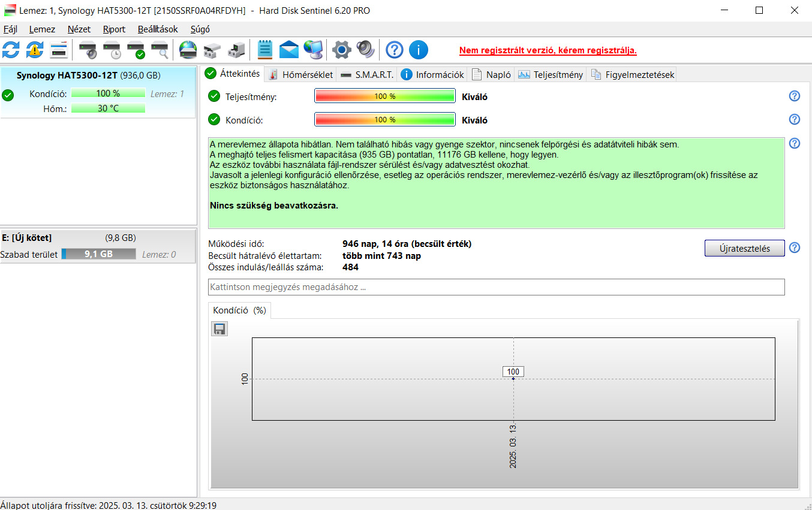
Task: Select the E: [Új kötet] volume entry
Action: [98, 246]
